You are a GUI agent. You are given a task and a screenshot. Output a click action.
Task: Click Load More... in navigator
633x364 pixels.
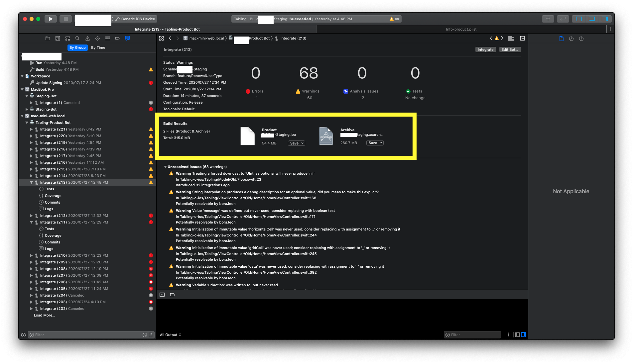click(x=45, y=315)
